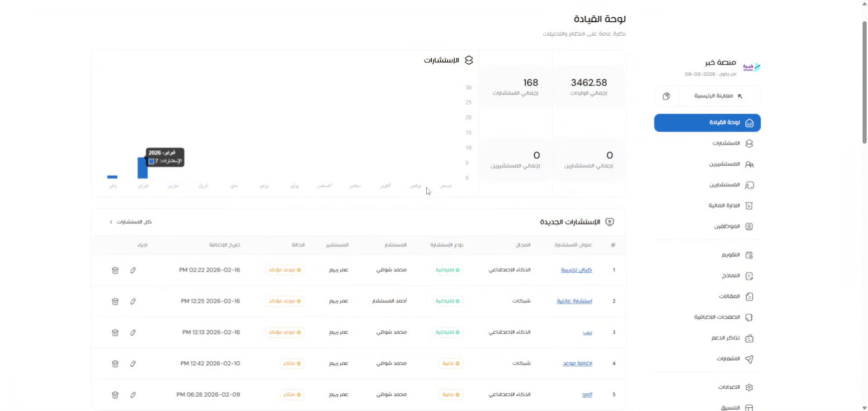Click the page vertical scrollbar thumb
Viewport: 868px width, 411px height.
point(864,81)
